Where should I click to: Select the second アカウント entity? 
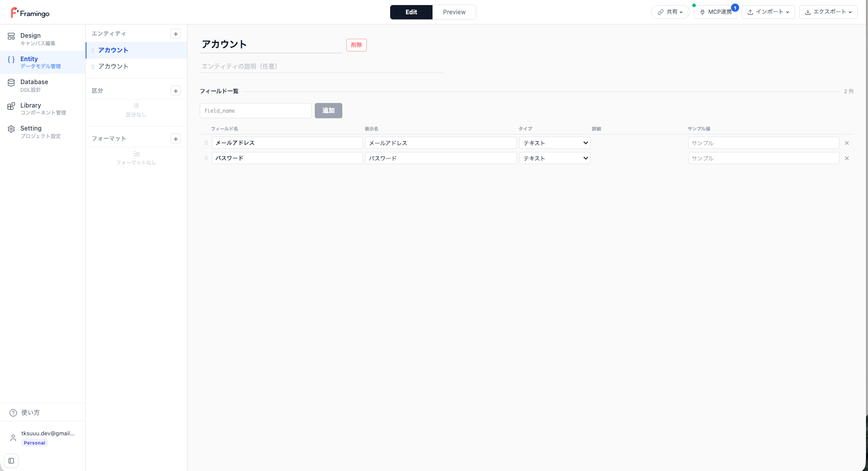(x=137, y=67)
